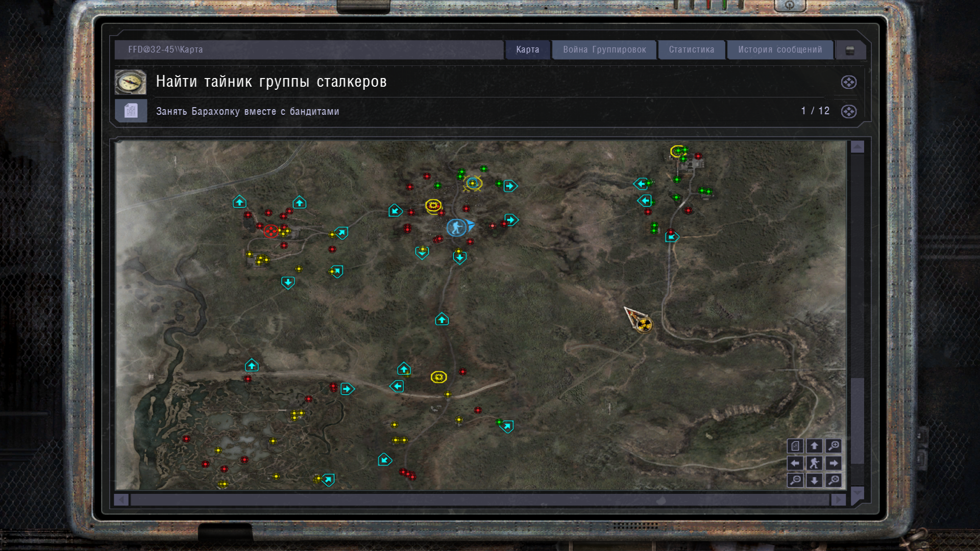Pan map up with arrow button
The width and height of the screenshot is (980, 551).
814,446
